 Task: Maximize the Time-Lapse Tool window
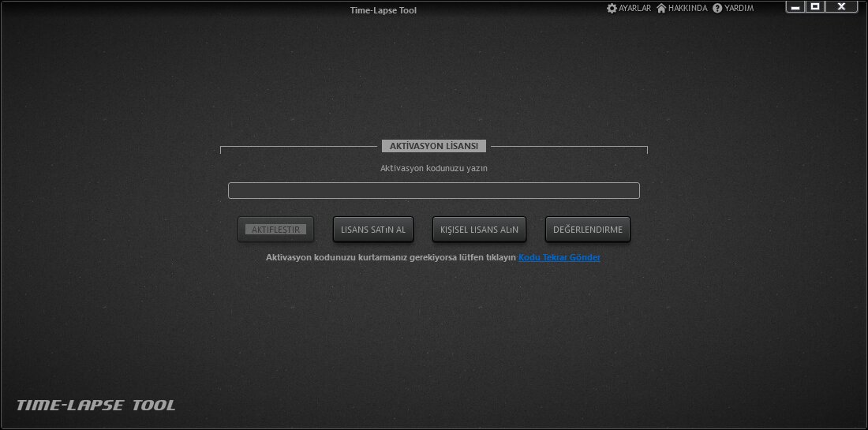(x=815, y=6)
